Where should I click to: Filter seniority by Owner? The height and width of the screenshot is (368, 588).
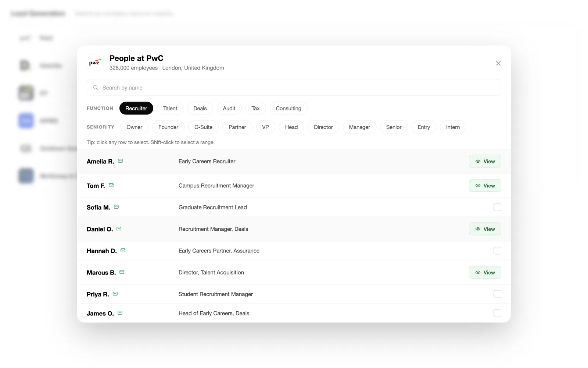(x=134, y=127)
